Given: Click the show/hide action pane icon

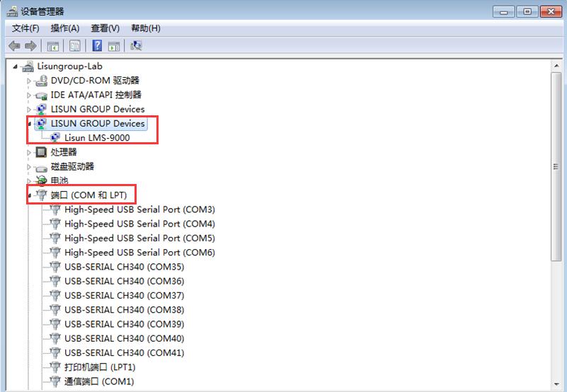Looking at the screenshot, I should [114, 46].
